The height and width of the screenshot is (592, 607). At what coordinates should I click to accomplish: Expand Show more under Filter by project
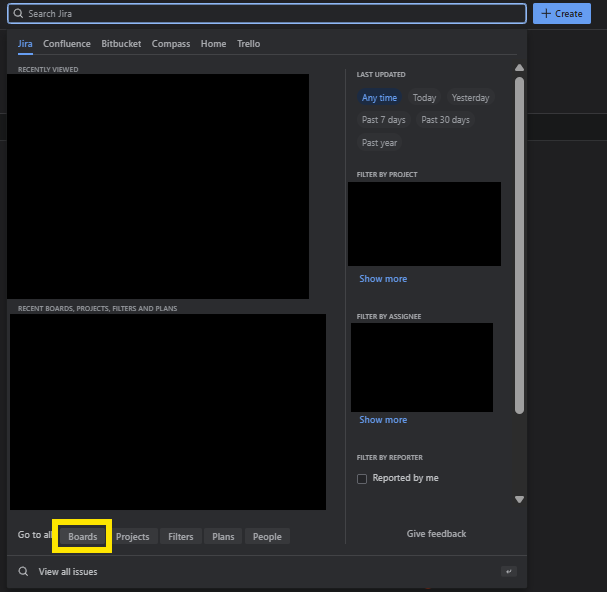[x=383, y=279]
